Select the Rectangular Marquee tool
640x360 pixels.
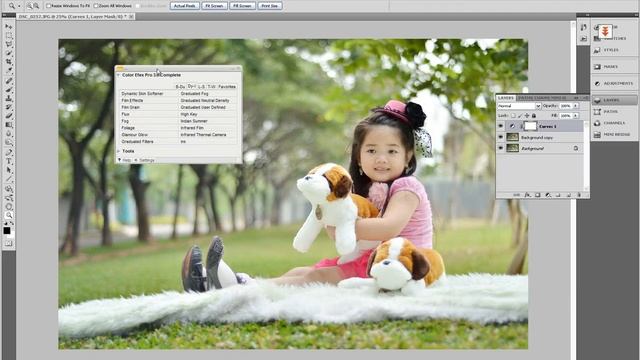(9, 36)
